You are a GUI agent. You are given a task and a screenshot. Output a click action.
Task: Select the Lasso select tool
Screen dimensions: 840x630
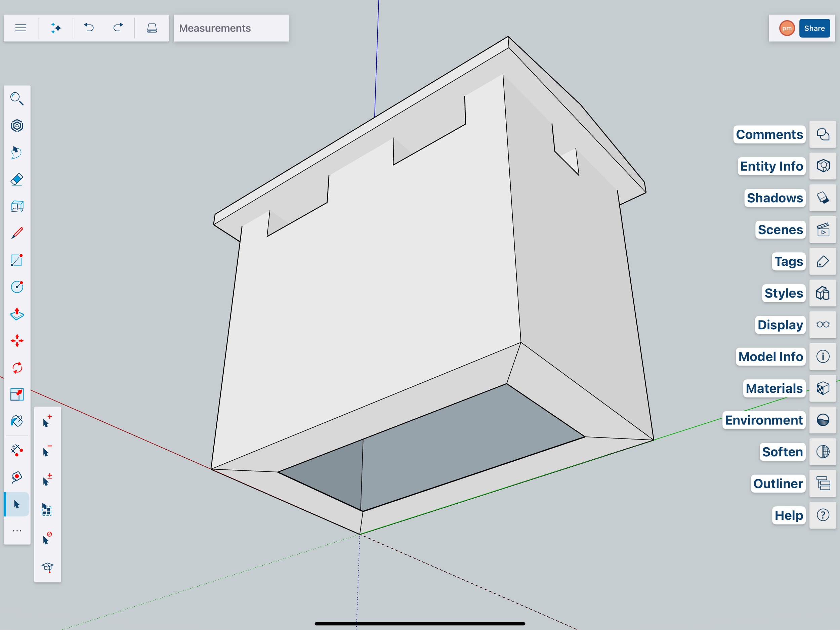pyautogui.click(x=17, y=153)
